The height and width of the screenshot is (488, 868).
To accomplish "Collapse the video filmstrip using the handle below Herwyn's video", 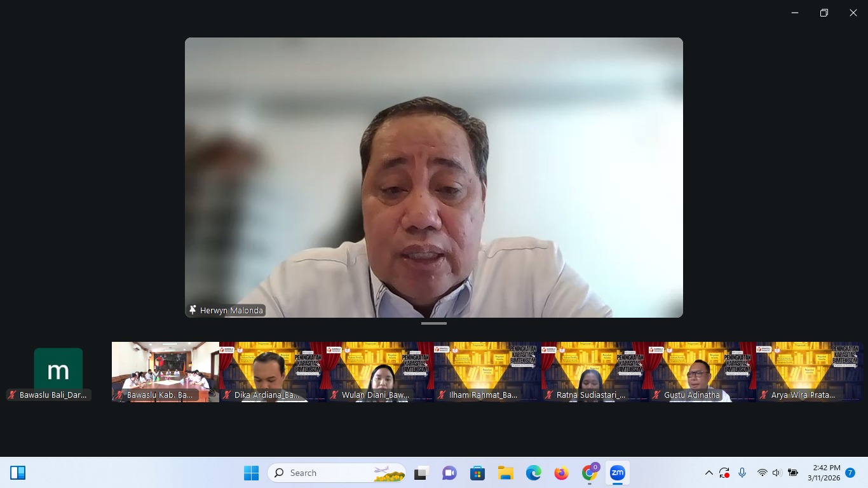I will [x=434, y=323].
